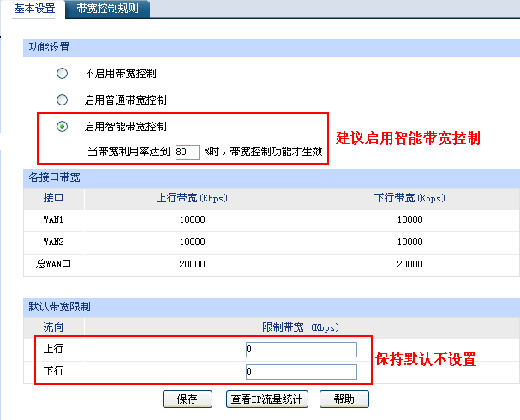The image size is (520, 420).
Task: Click the 总WAN口 row label
Action: click(x=53, y=264)
